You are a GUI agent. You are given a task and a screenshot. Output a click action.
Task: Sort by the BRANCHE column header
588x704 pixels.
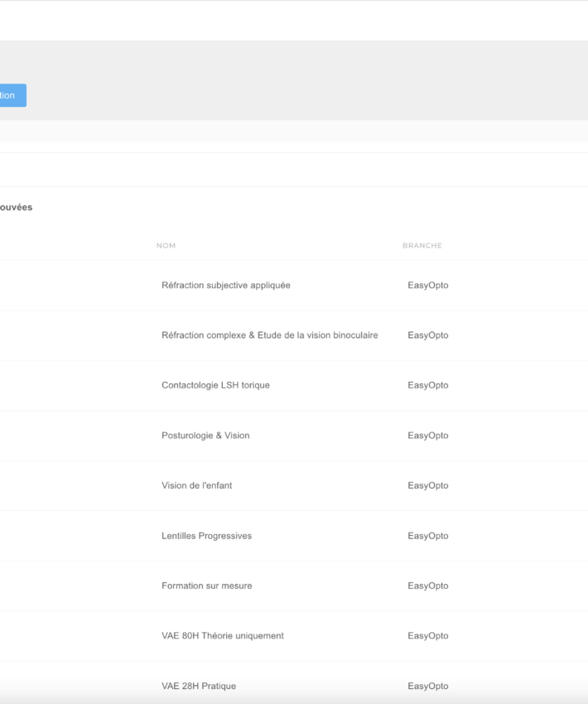(422, 246)
